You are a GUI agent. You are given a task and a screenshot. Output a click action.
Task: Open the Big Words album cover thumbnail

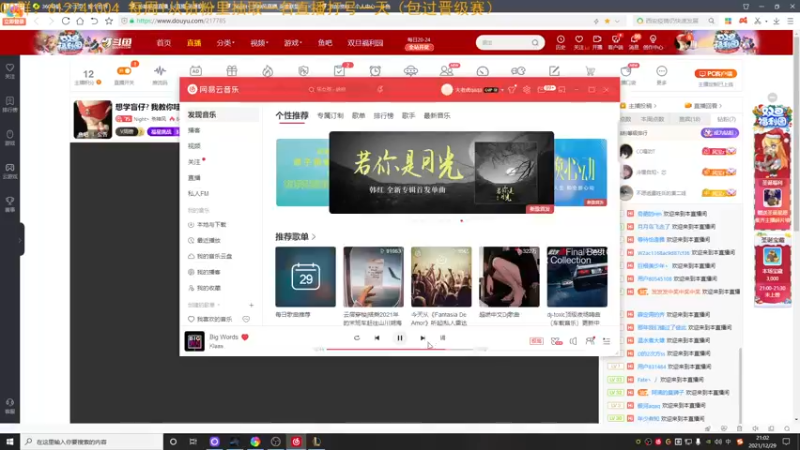tap(194, 341)
